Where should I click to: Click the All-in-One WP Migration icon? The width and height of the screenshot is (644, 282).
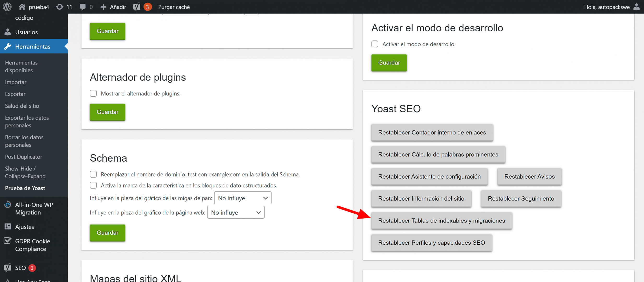pyautogui.click(x=8, y=204)
